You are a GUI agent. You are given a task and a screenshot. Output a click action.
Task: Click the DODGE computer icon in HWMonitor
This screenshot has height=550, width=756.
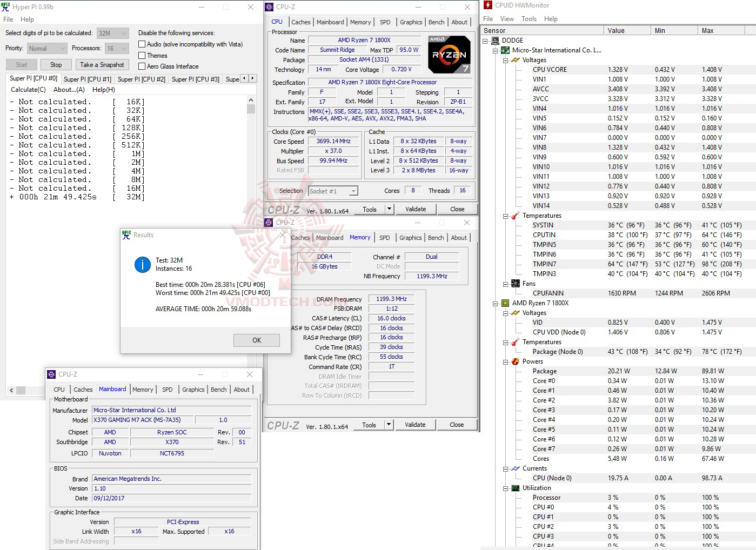[x=495, y=41]
